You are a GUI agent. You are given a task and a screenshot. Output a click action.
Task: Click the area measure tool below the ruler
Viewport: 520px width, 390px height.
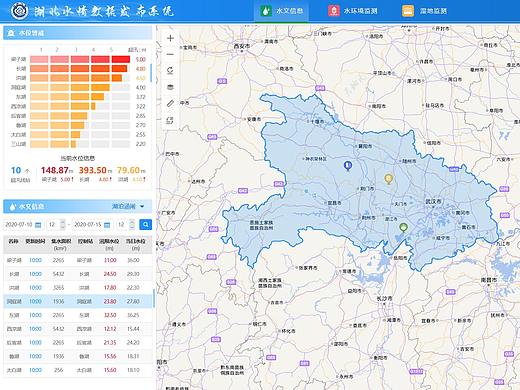[x=170, y=120]
